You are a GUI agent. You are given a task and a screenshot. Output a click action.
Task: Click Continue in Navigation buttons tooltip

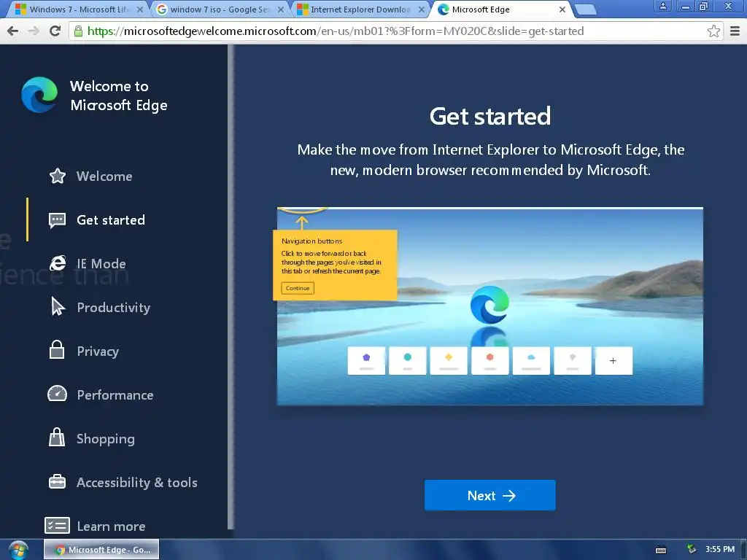point(298,288)
